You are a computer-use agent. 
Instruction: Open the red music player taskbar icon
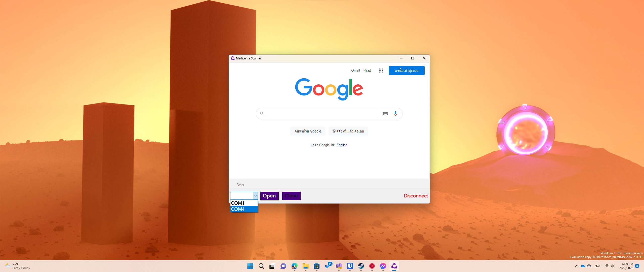[x=372, y=266]
